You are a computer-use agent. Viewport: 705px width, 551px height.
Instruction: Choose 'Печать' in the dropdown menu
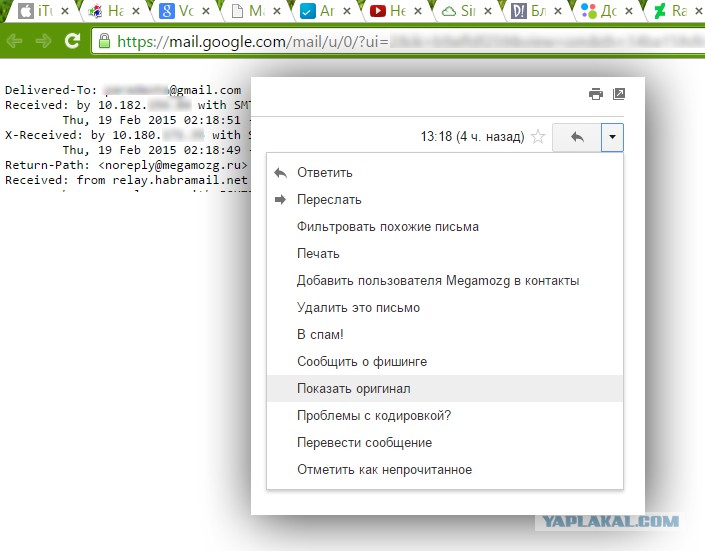pyautogui.click(x=318, y=254)
